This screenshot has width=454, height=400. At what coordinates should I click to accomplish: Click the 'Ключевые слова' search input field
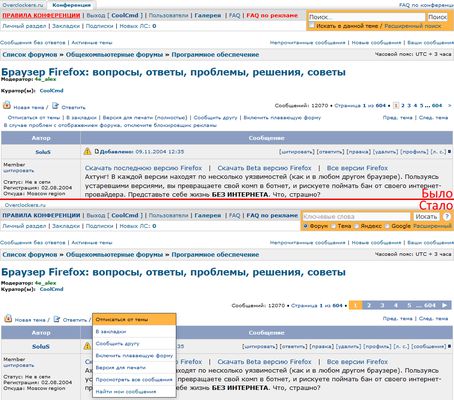tap(357, 217)
